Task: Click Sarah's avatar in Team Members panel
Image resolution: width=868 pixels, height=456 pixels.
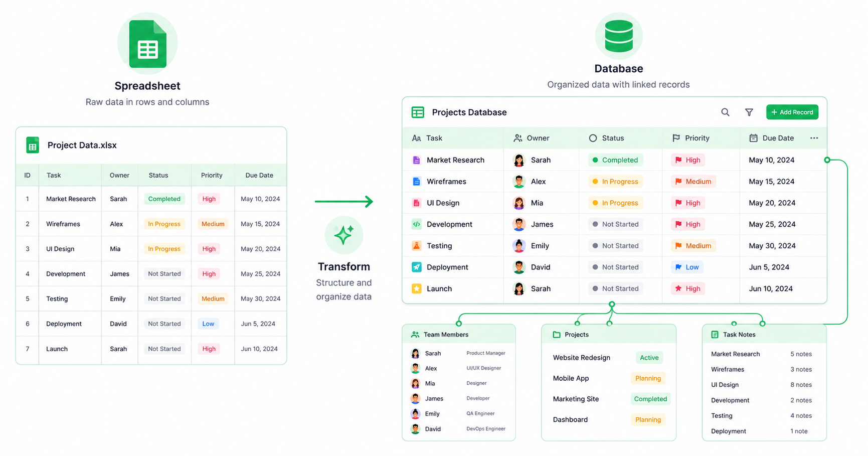Action: [415, 353]
